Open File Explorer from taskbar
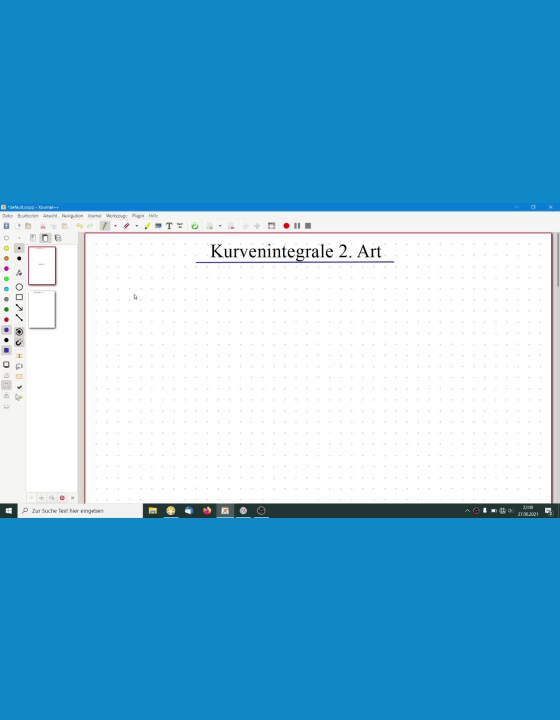 click(x=153, y=511)
